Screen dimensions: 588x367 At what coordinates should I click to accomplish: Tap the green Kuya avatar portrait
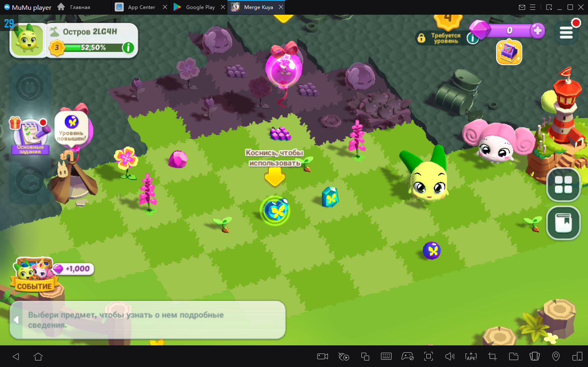[x=27, y=40]
